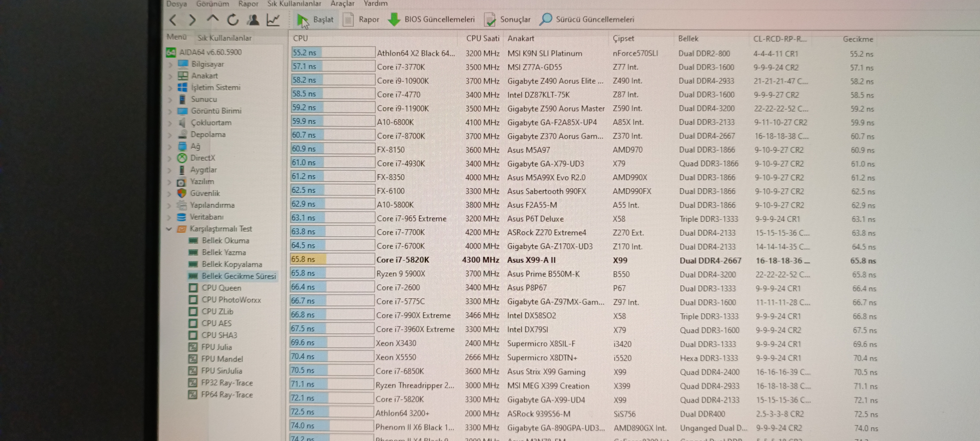
Task: Open Sonuçlar in the toolbar
Action: (507, 19)
